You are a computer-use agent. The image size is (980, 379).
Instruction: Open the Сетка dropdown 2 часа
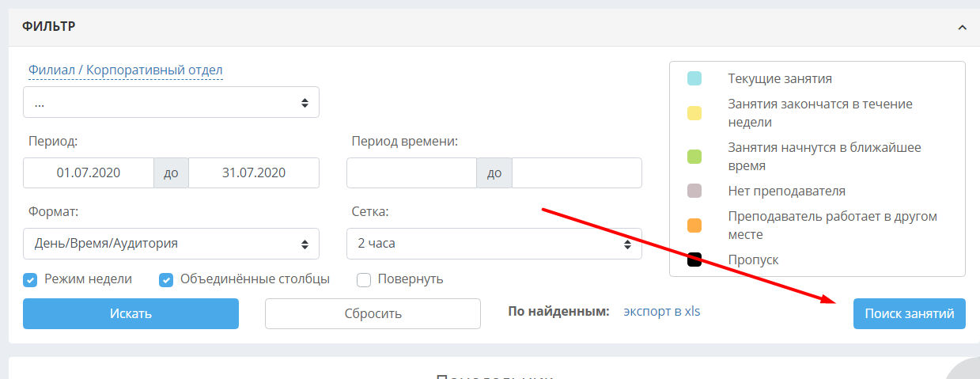click(494, 244)
